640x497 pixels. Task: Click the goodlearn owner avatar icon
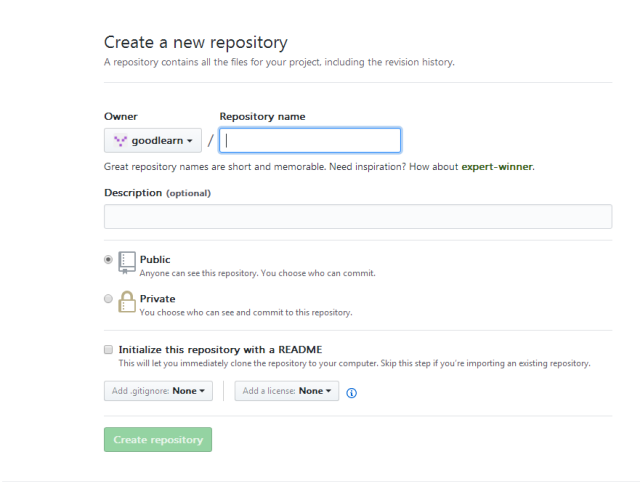click(120, 141)
